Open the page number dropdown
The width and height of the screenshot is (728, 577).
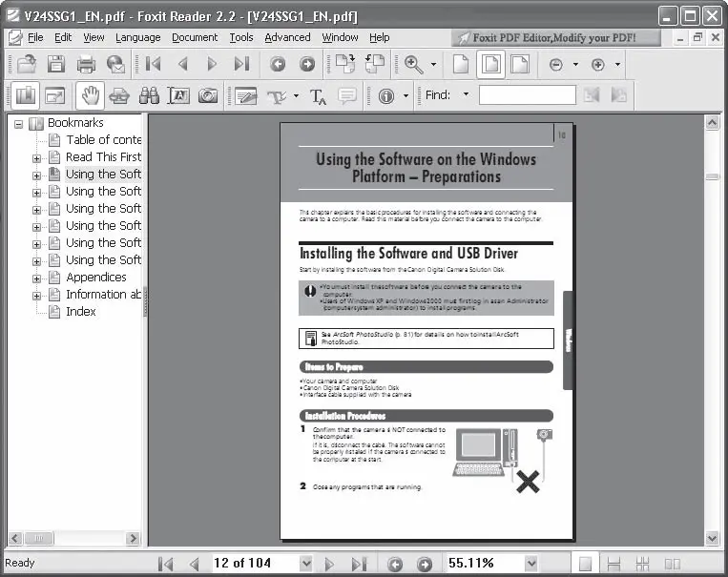[305, 564]
